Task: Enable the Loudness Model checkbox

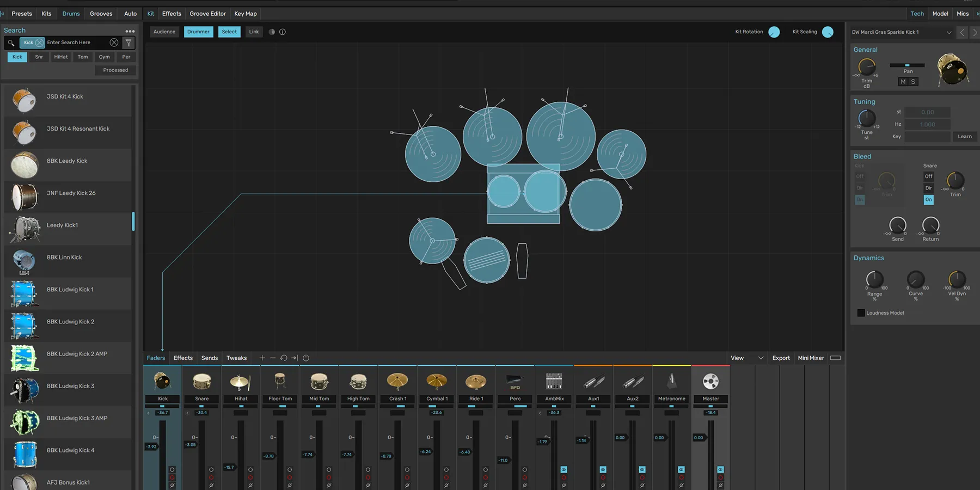Action: (861, 313)
